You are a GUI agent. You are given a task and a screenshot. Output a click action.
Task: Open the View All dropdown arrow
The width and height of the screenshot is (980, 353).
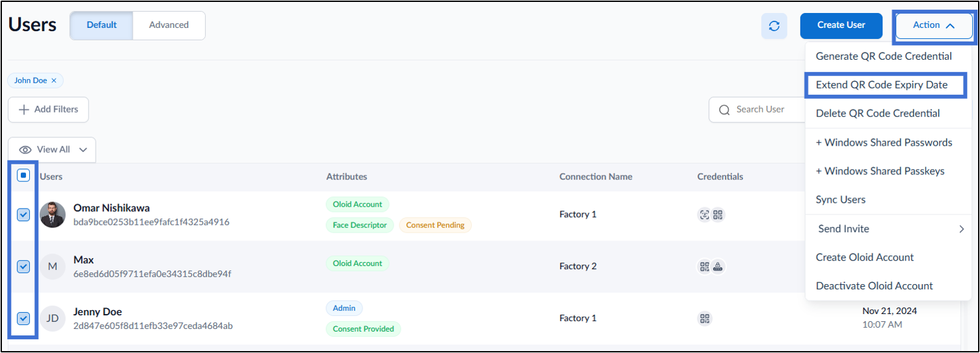[83, 150]
